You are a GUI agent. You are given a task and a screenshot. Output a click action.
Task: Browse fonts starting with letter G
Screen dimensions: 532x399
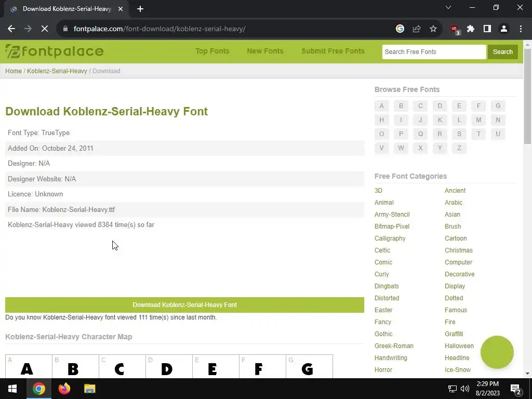pos(498,106)
